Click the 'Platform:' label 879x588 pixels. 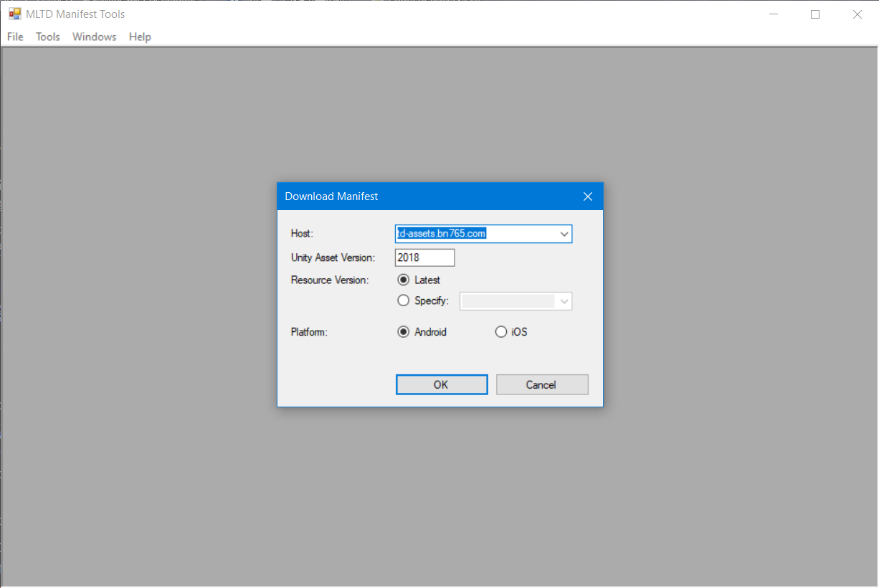point(309,332)
